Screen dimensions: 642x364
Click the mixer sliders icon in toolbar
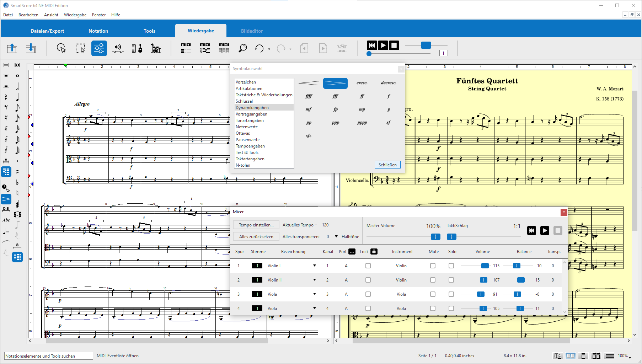[x=99, y=48]
